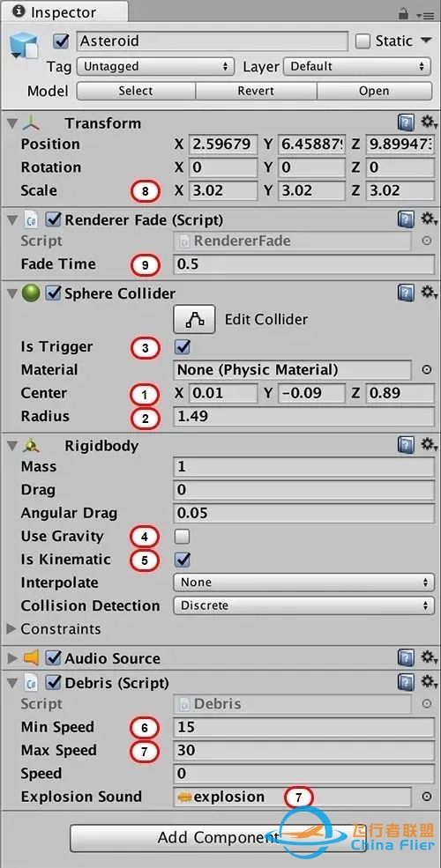Image resolution: width=441 pixels, height=868 pixels.
Task: Open Sphere Collider gear settings menu
Action: tap(428, 293)
